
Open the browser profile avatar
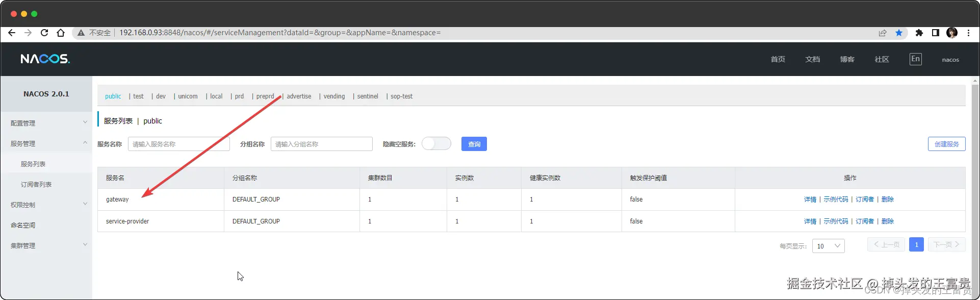coord(952,33)
